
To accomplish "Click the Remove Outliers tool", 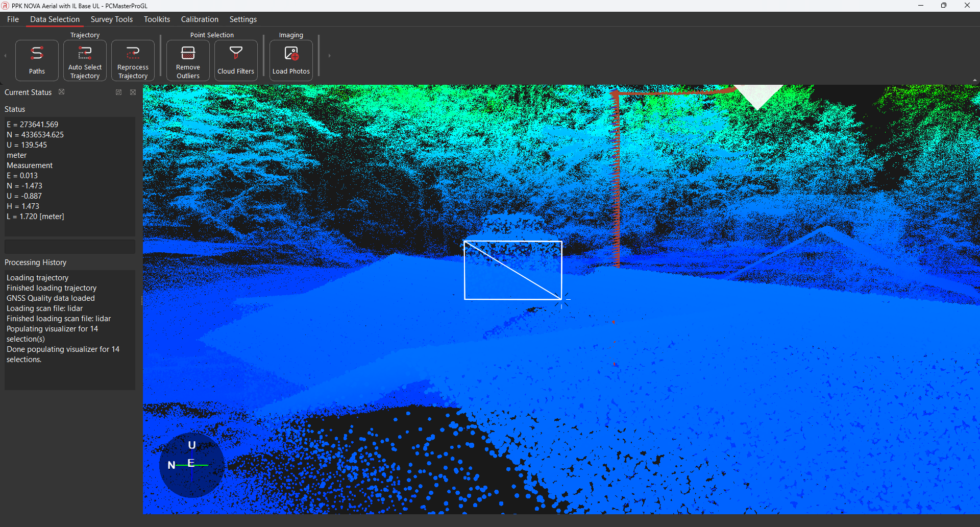I will [188, 60].
